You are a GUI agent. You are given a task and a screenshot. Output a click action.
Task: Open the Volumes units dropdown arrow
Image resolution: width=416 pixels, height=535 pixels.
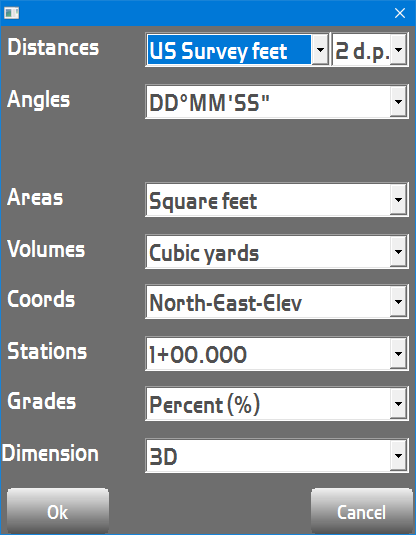(398, 252)
